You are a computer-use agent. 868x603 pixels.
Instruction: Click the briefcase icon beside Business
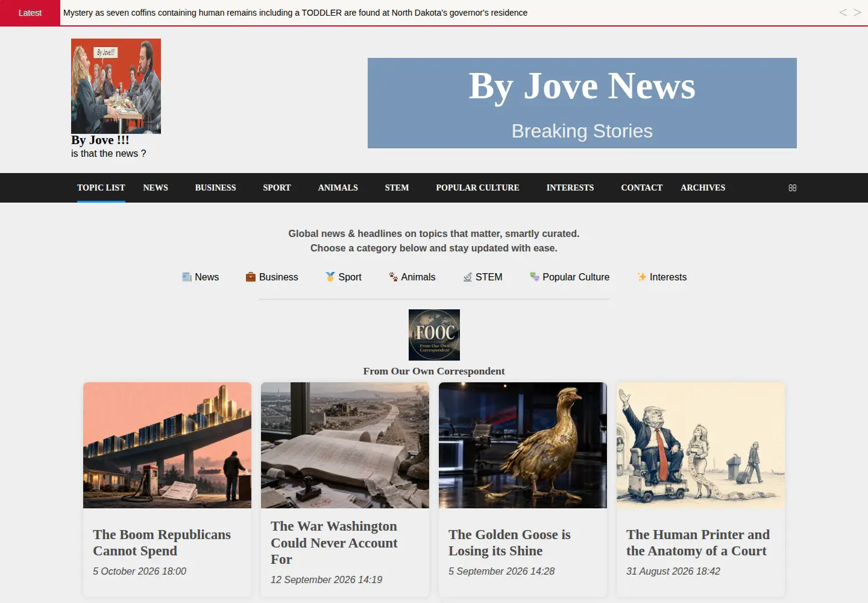(x=251, y=277)
